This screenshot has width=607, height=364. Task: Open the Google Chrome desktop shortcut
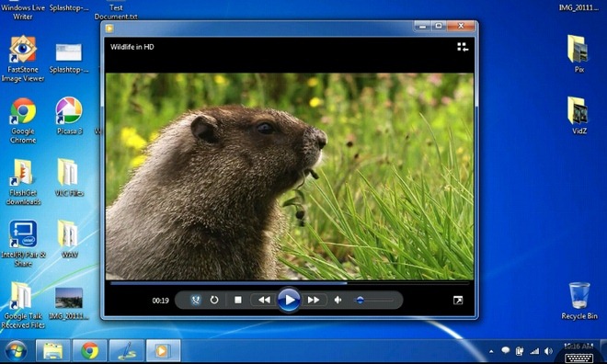click(x=23, y=120)
